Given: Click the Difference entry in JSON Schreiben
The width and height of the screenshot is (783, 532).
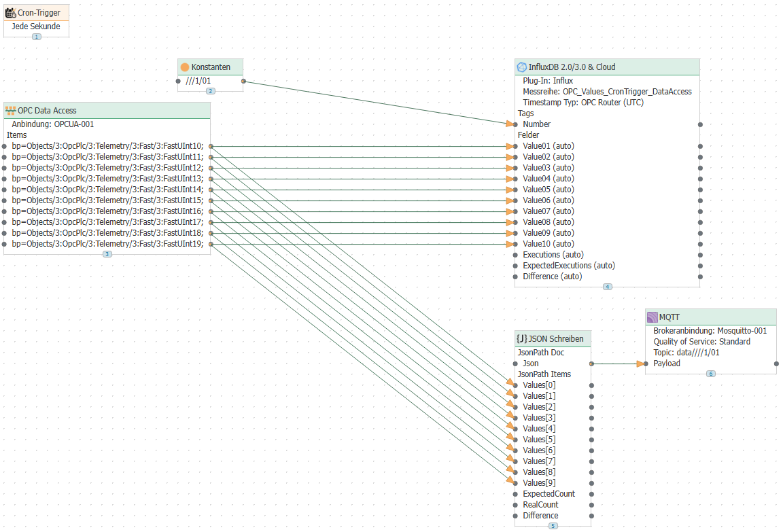Looking at the screenshot, I should [540, 516].
